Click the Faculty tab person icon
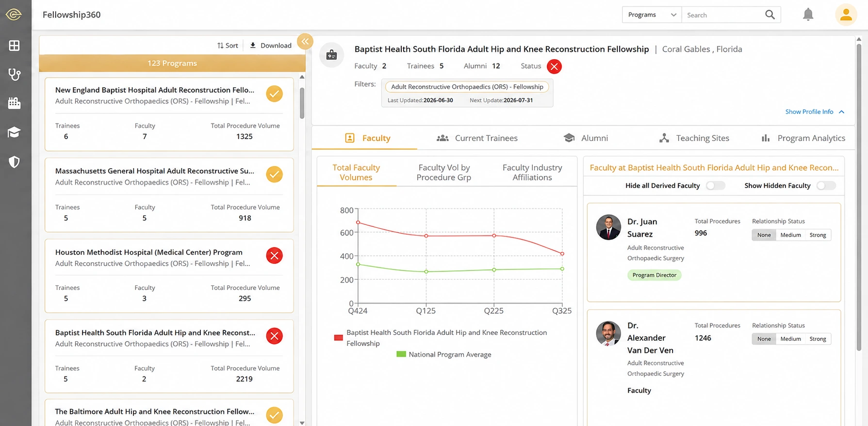The width and height of the screenshot is (868, 426). [349, 138]
